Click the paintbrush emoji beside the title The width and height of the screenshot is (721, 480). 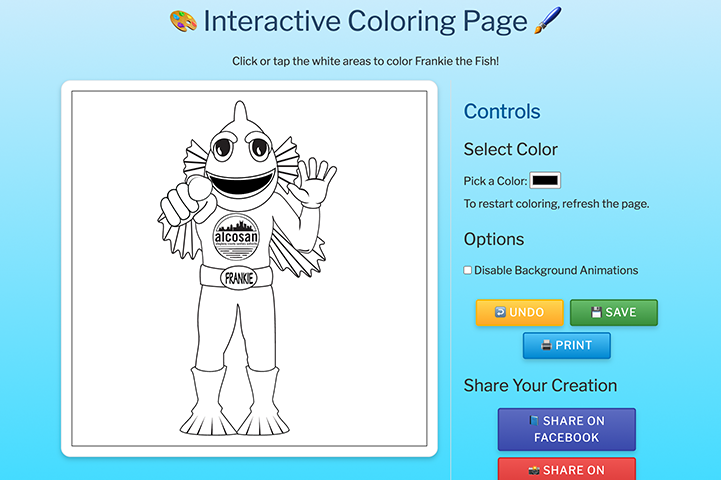tap(547, 20)
